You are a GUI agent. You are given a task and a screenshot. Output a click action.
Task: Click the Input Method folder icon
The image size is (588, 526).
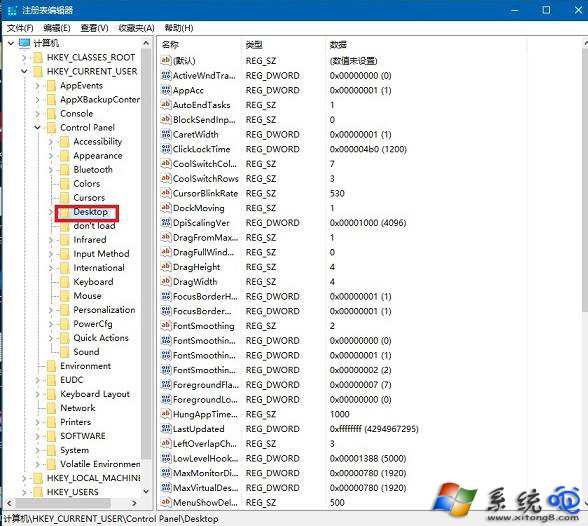[x=65, y=254]
